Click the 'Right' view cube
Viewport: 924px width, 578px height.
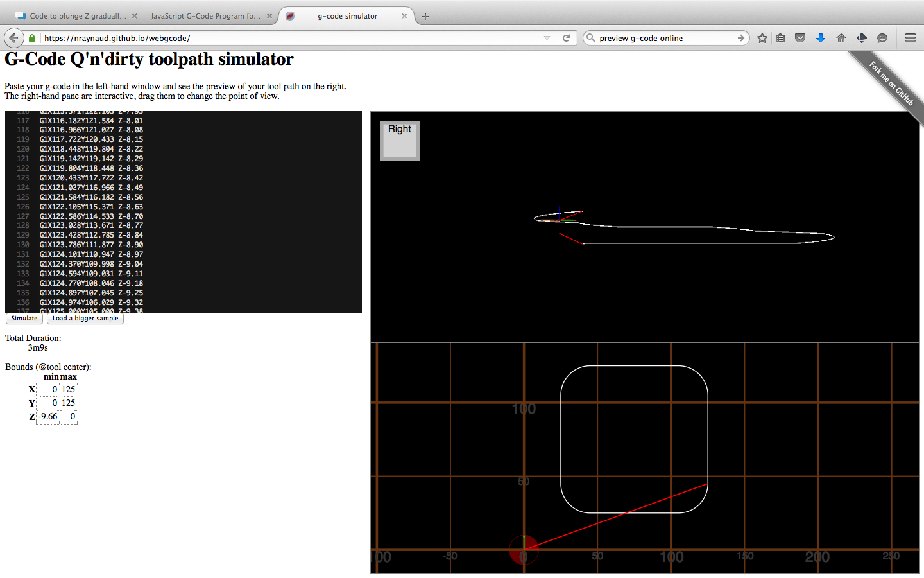[x=399, y=140]
